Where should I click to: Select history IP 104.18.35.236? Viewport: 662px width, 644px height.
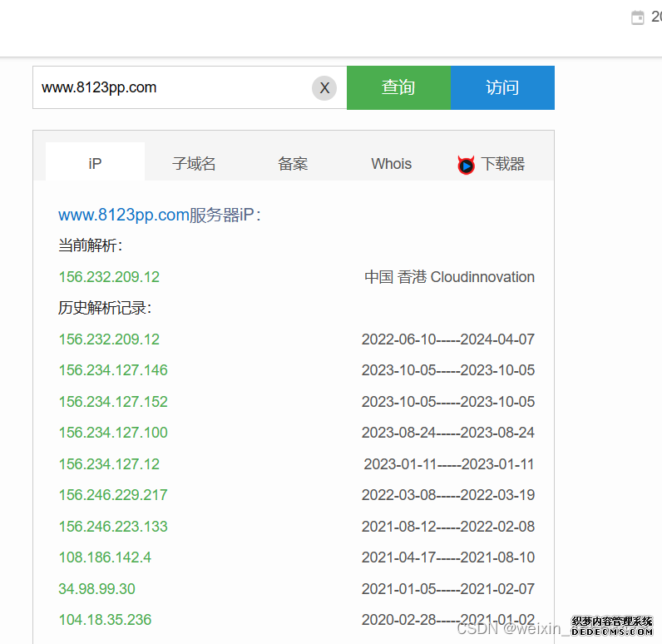(x=105, y=620)
